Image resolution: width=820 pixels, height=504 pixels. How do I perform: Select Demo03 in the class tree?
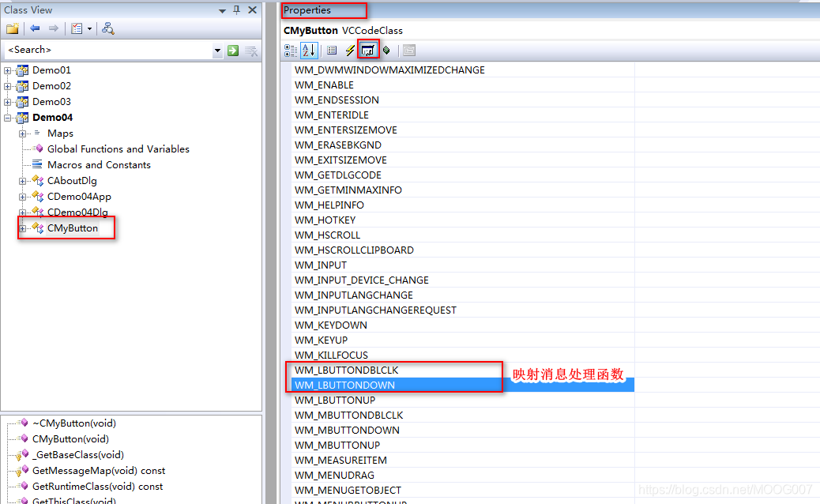coord(51,101)
